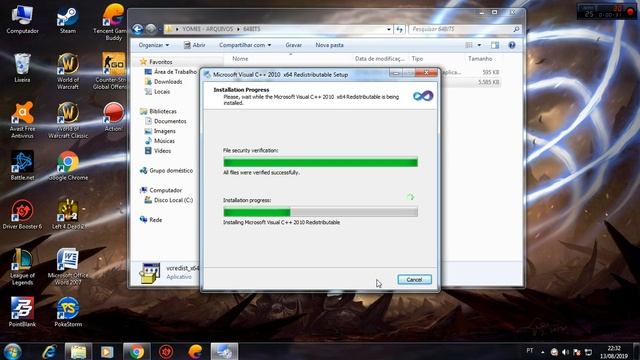Sort by Nome column header
This screenshot has width=640, height=360.
tap(240, 59)
